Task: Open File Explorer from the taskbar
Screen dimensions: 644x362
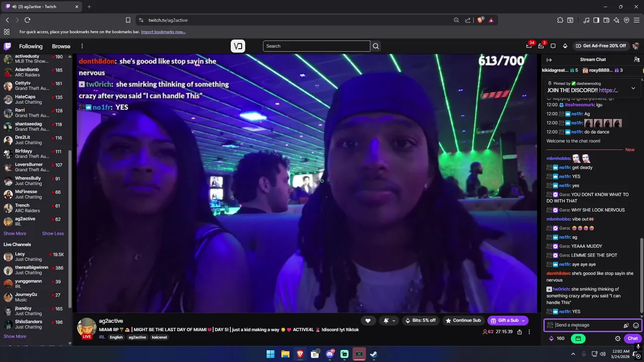Action: 285,354
